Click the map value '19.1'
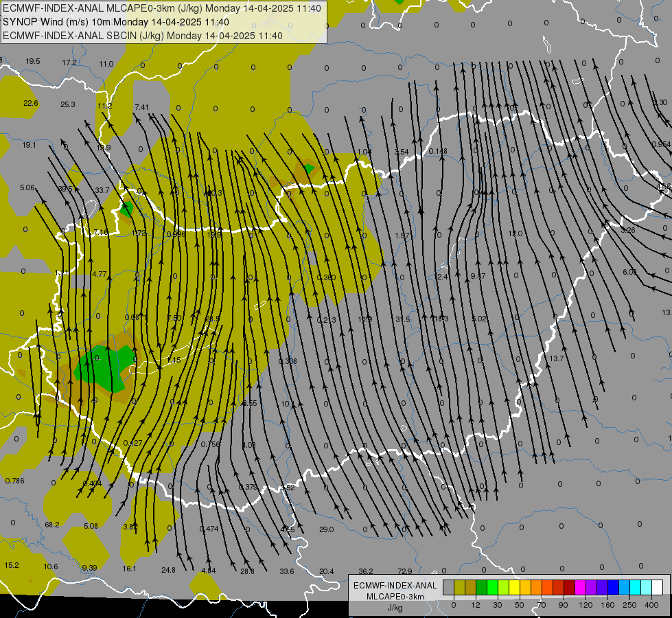The height and width of the screenshot is (618, 672). tap(29, 146)
